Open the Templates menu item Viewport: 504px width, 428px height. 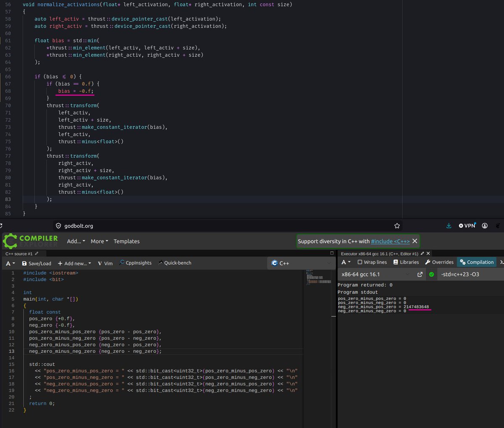tap(126, 241)
